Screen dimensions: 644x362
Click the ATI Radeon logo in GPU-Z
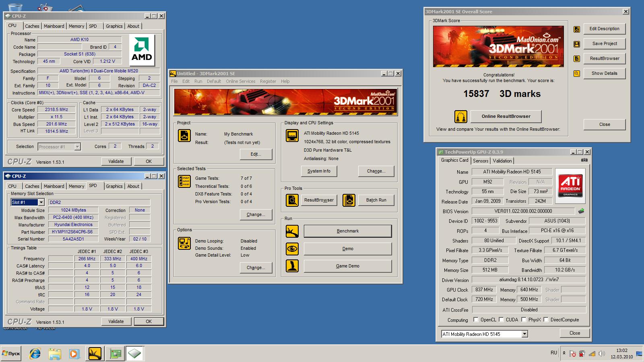tap(570, 186)
